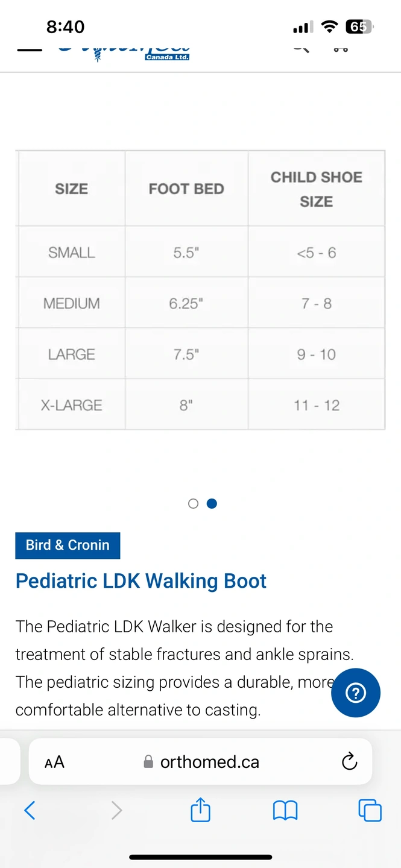The image size is (401, 868).
Task: Select the second filled carousel dot
Action: click(212, 503)
